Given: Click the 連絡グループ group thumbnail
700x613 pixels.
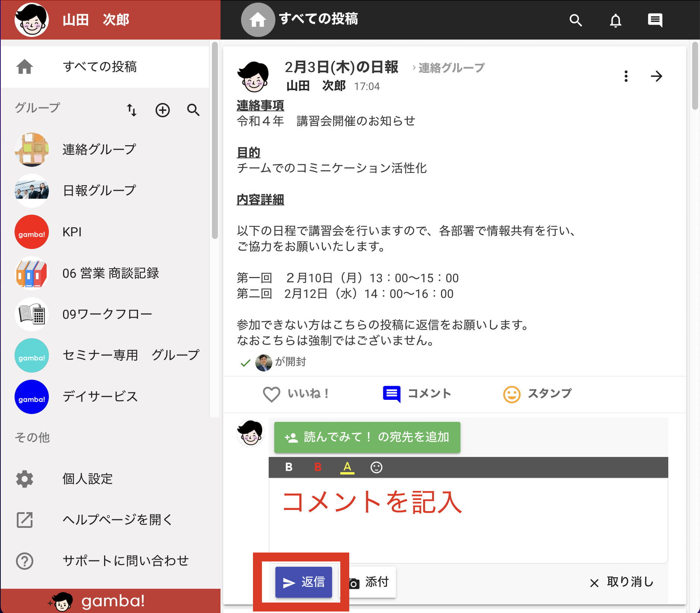Looking at the screenshot, I should [x=32, y=149].
